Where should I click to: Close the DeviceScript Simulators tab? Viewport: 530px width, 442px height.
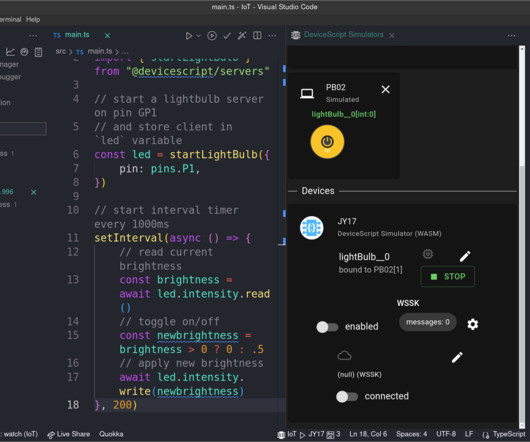click(391, 35)
